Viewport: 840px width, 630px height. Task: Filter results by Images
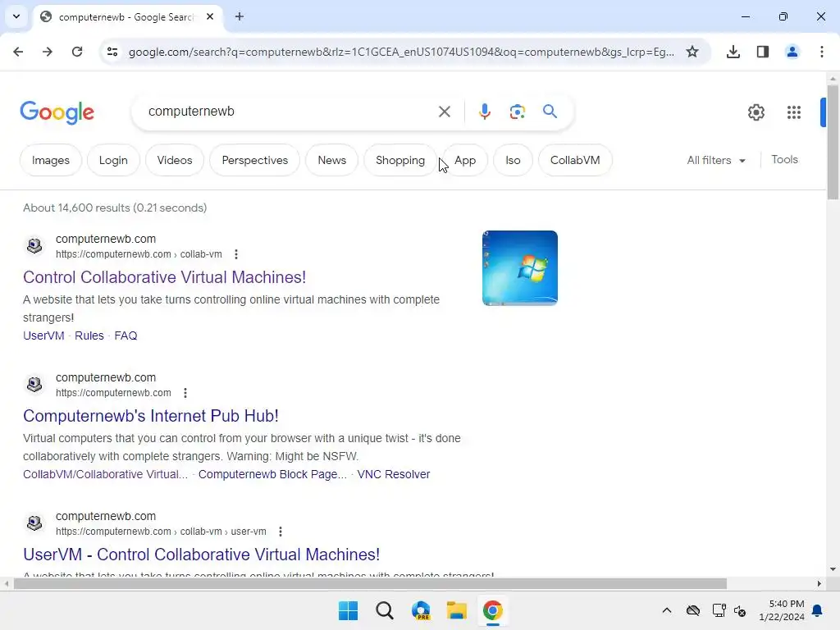(x=50, y=160)
